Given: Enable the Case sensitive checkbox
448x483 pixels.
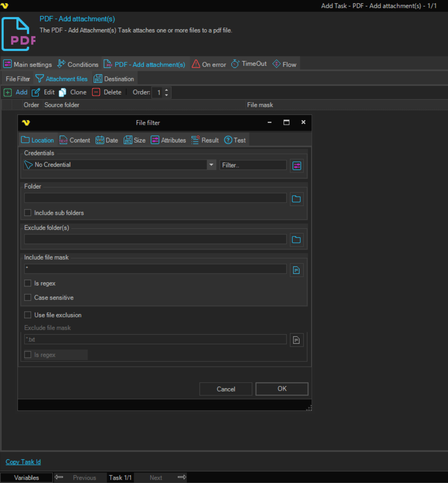Looking at the screenshot, I should (28, 297).
